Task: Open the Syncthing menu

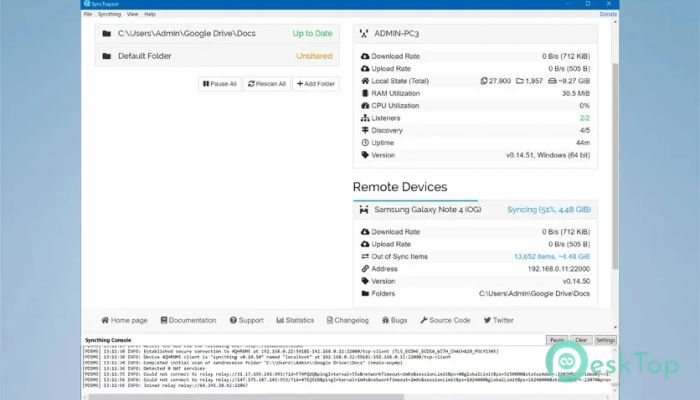Action: (109, 14)
